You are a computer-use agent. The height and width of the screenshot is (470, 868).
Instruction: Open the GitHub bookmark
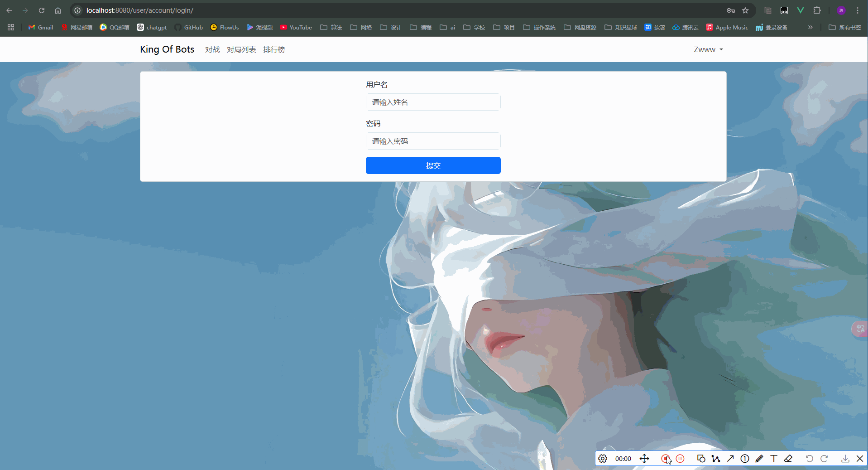coord(189,27)
